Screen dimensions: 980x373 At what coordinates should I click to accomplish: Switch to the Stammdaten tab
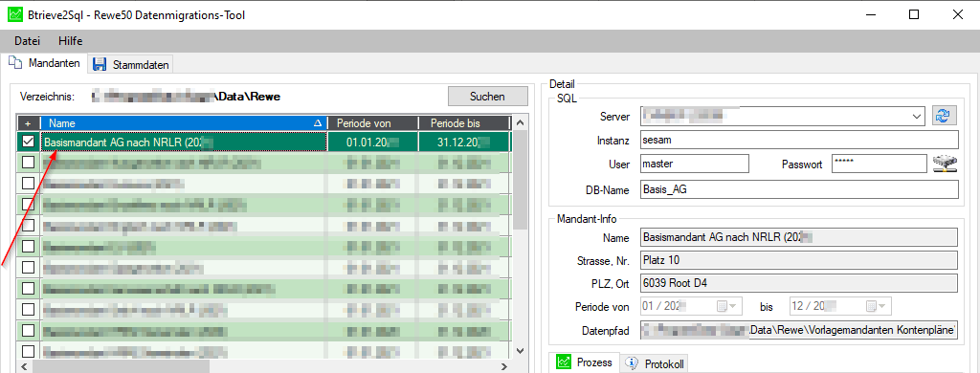[131, 64]
